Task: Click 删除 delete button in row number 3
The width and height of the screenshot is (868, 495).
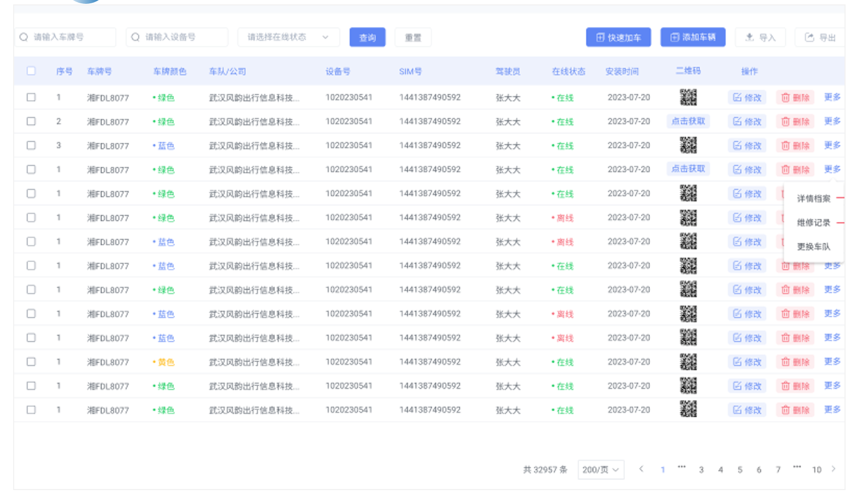Action: coord(795,145)
